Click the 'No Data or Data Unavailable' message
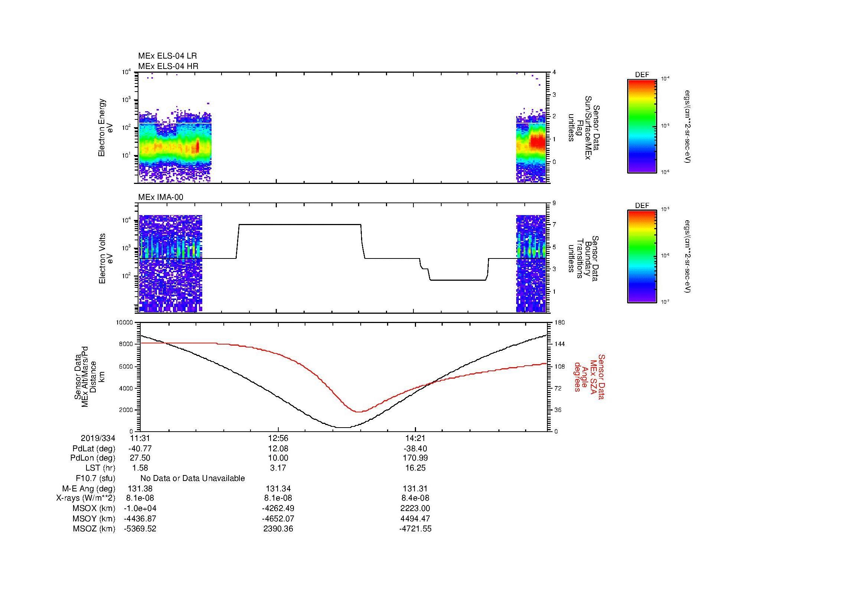Viewport: 868px width, 613px height. click(193, 478)
